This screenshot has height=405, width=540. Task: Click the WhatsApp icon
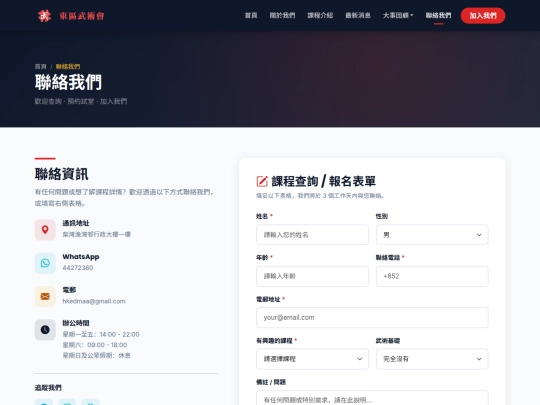point(45,263)
